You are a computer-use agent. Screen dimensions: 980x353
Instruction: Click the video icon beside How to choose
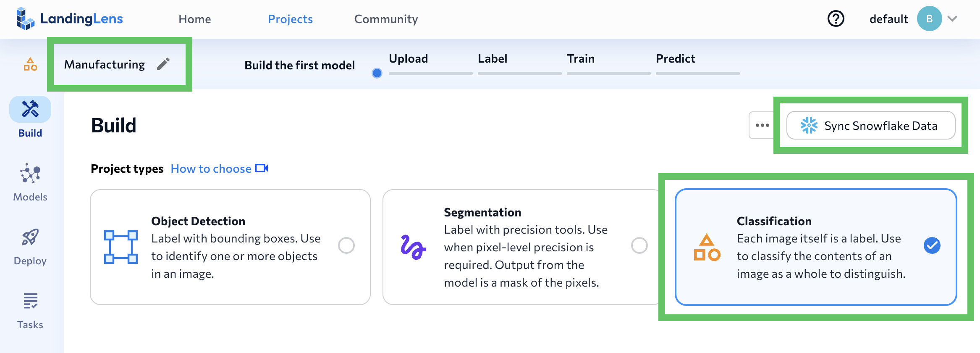[262, 169]
